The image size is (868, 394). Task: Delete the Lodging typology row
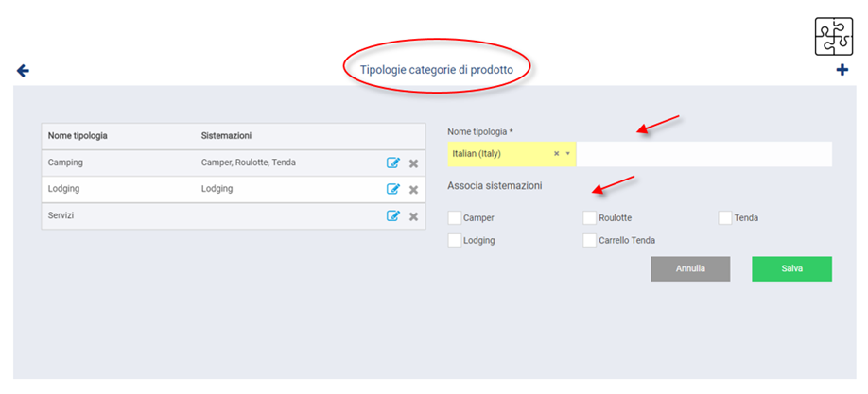click(x=413, y=189)
